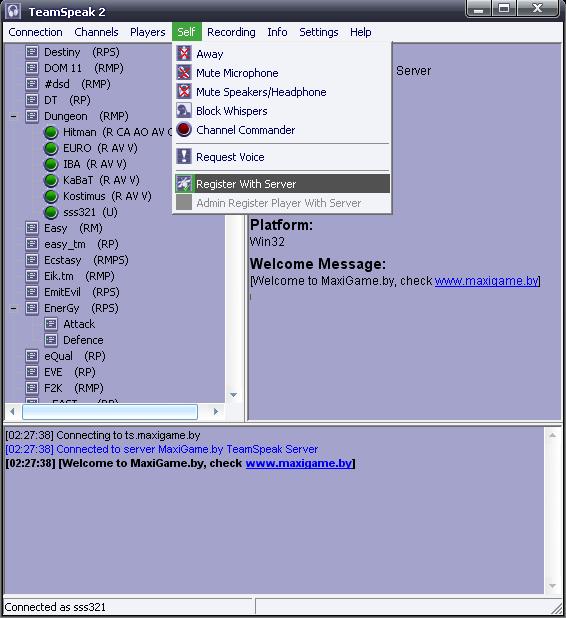The height and width of the screenshot is (618, 566).
Task: Click the Defence sub-channel icon
Action: (x=51, y=340)
